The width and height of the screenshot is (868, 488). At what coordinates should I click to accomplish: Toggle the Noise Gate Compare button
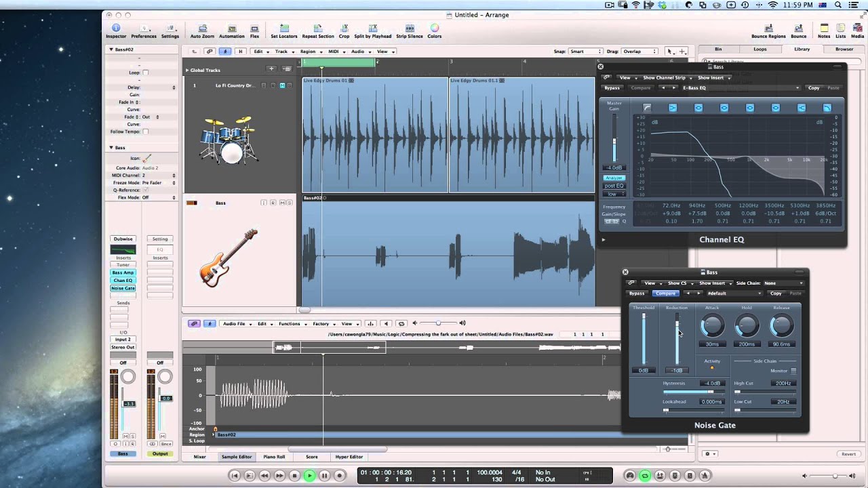[x=665, y=293]
